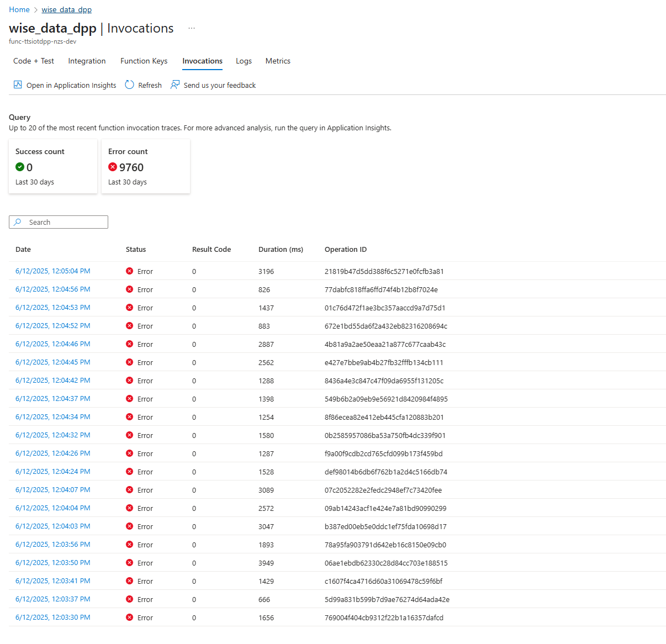Click the Status column header
This screenshot has height=644, width=666.
[136, 250]
